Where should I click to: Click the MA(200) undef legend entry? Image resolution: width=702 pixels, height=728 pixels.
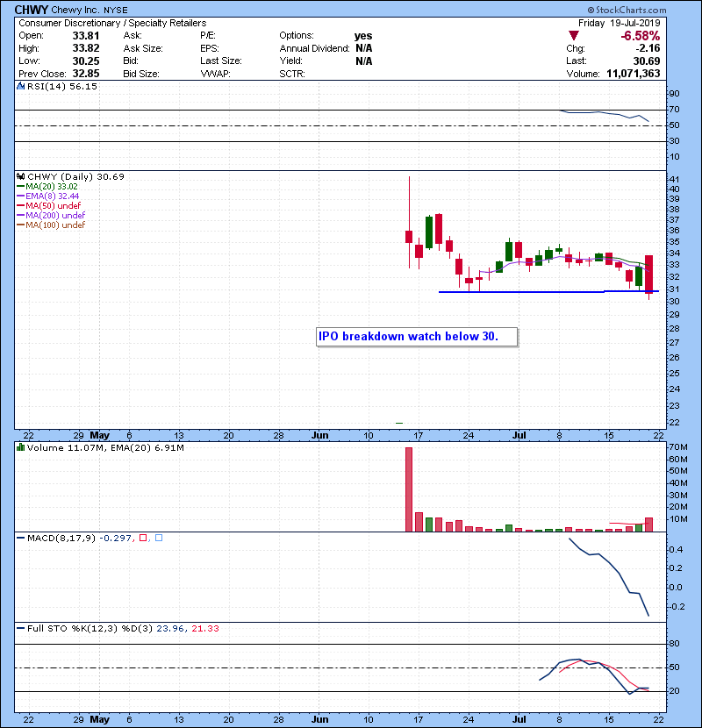pyautogui.click(x=55, y=216)
